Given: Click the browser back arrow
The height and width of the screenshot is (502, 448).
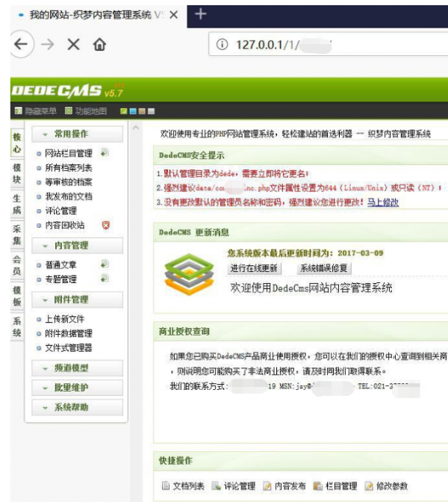Looking at the screenshot, I should (22, 45).
